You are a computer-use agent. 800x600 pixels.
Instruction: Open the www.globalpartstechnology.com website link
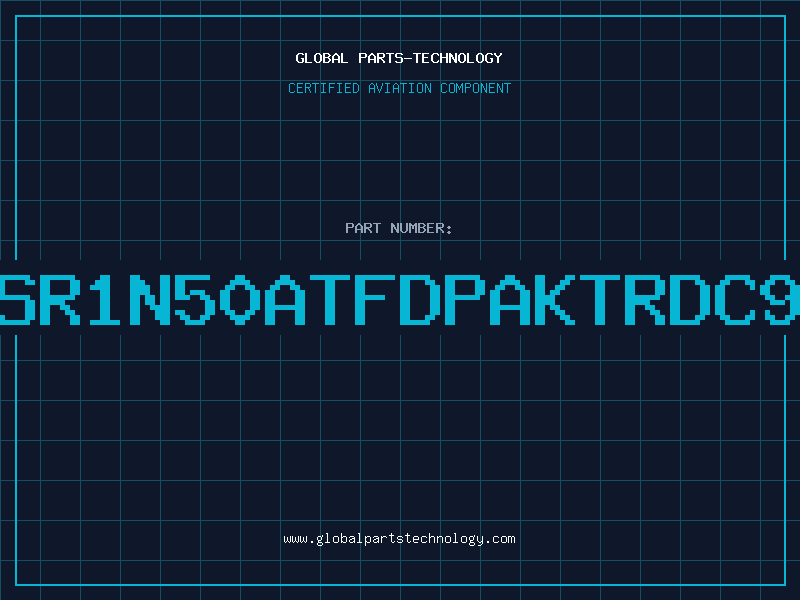[x=399, y=539]
